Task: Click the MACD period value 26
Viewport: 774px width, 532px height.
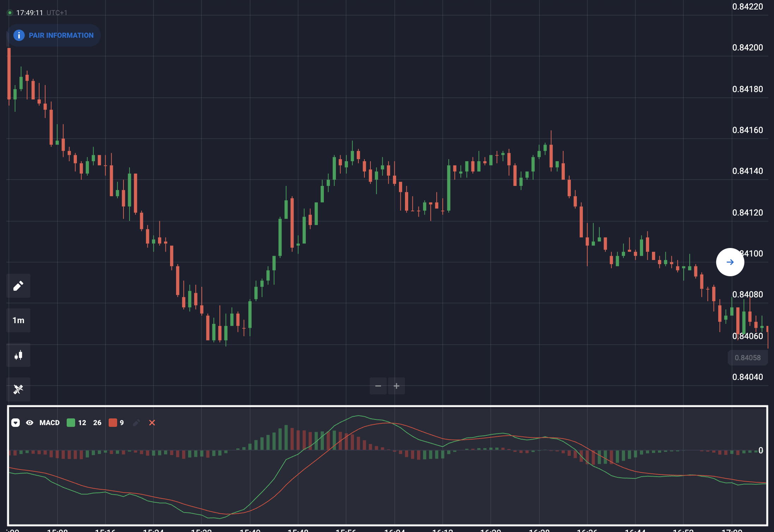Action: pyautogui.click(x=97, y=423)
